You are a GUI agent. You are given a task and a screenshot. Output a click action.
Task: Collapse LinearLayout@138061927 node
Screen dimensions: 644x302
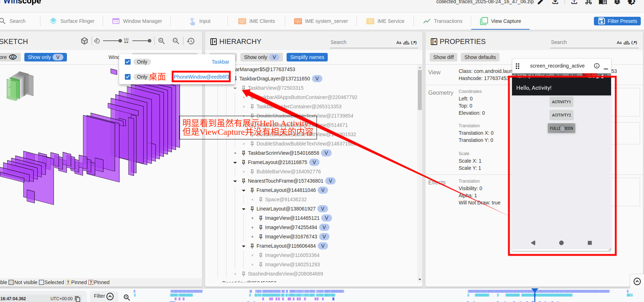[244, 209]
